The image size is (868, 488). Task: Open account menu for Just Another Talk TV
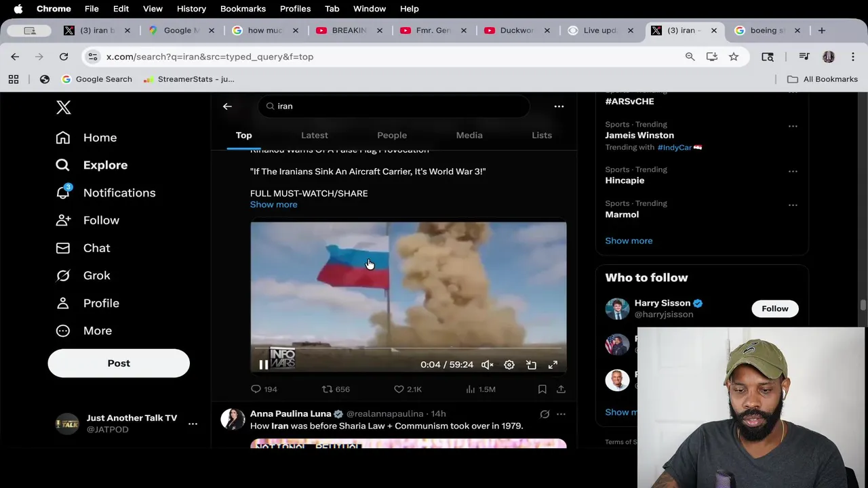[193, 424]
